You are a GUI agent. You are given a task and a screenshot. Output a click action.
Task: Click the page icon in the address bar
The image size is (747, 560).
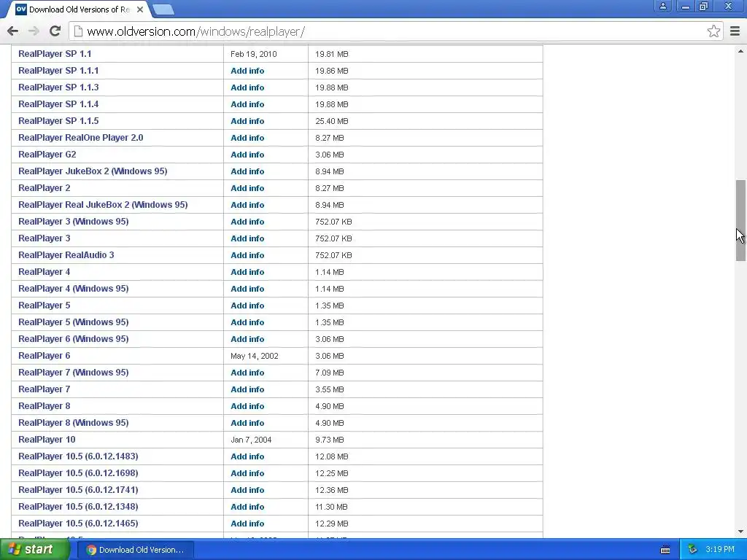tap(78, 31)
